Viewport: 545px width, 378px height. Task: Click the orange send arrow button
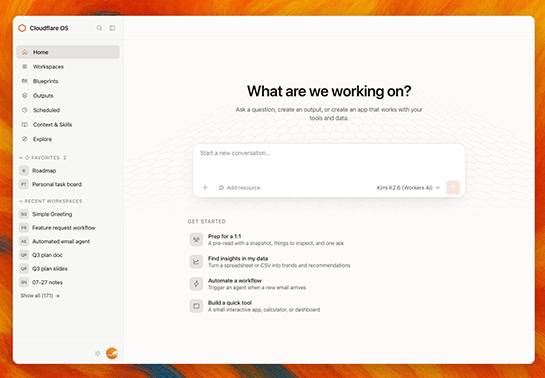point(453,188)
